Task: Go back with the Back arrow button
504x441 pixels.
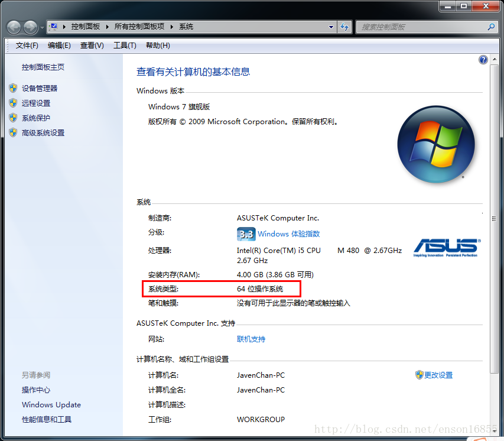Action: [x=14, y=27]
